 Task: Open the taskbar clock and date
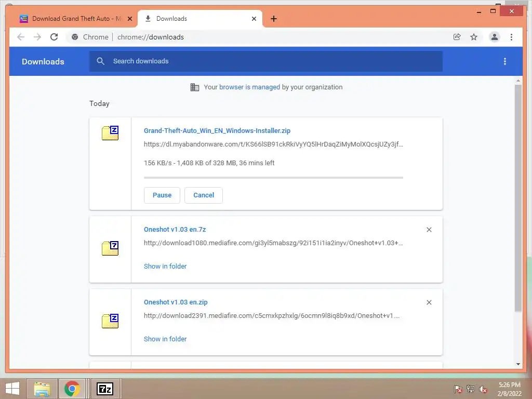tap(509, 389)
